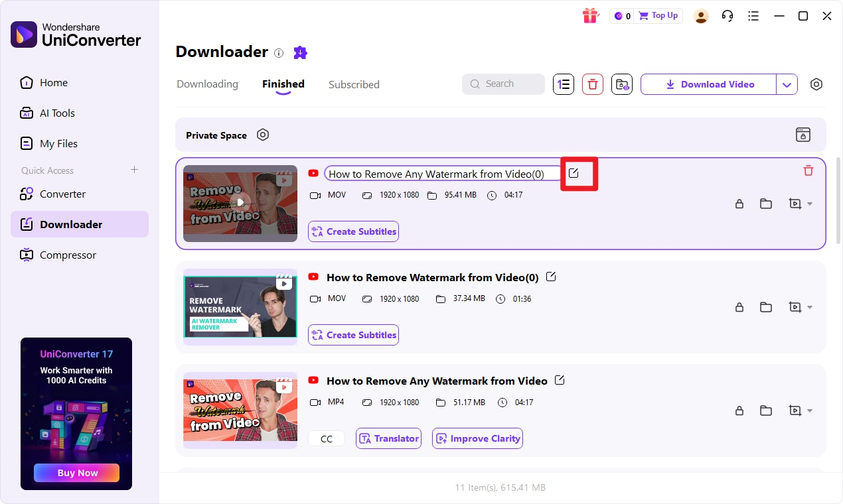
Task: Switch to the Finished tab
Action: tap(283, 84)
